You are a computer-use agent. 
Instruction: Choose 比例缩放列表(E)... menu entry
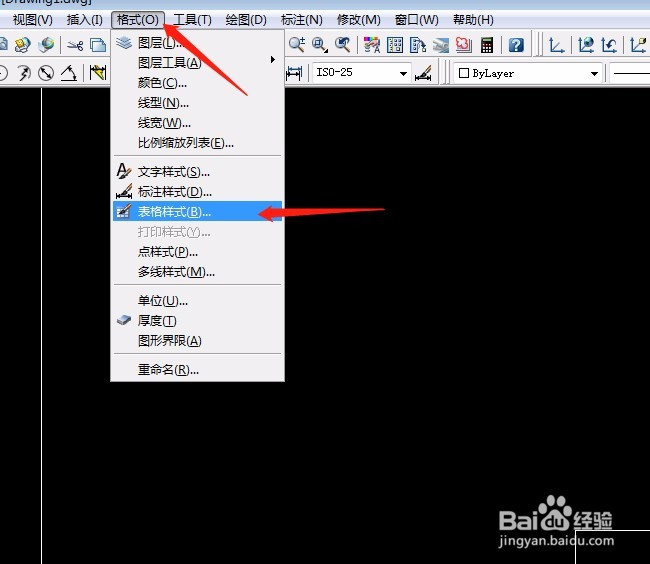tap(198, 143)
